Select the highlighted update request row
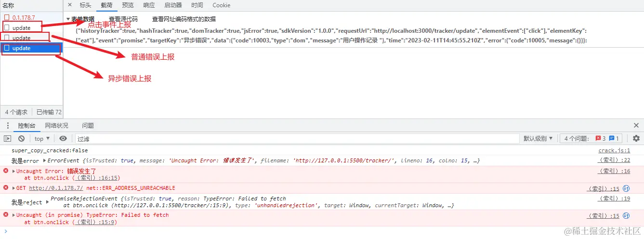The width and height of the screenshot is (644, 239). (x=31, y=48)
